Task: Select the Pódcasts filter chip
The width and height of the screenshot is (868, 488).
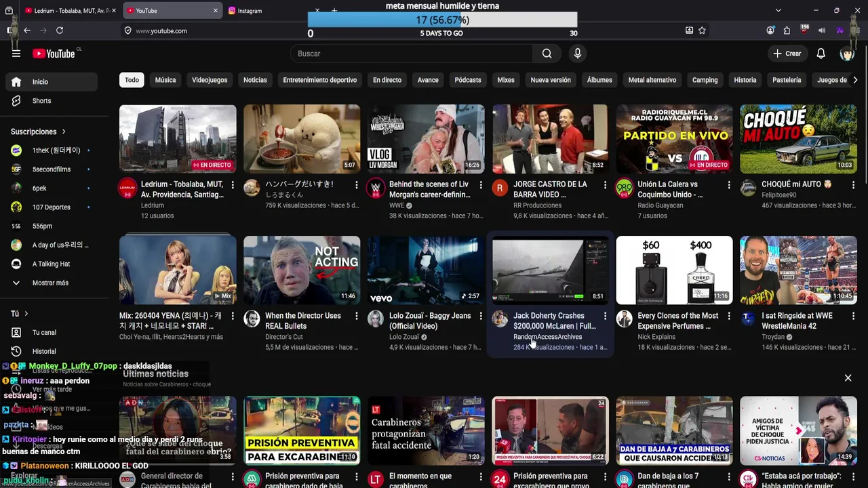Action: click(468, 80)
